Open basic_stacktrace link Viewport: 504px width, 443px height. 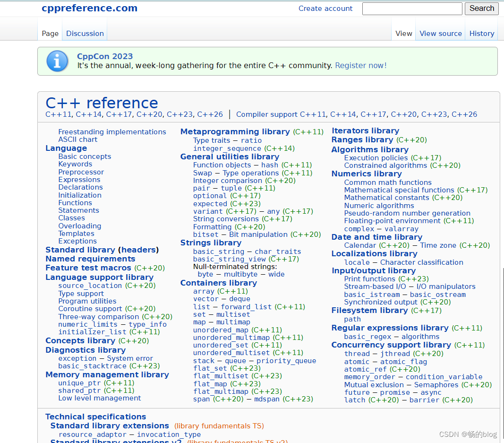pyautogui.click(x=92, y=366)
